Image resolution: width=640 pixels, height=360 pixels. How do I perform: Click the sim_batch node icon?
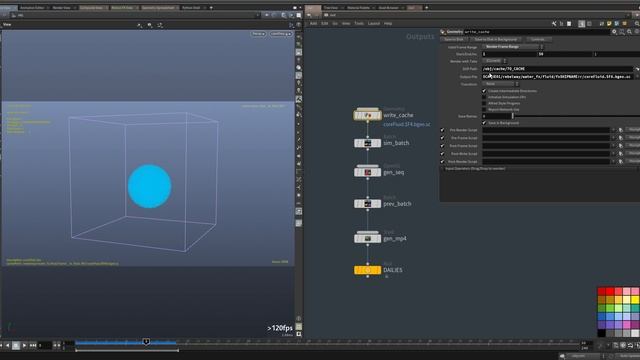[x=367, y=143]
